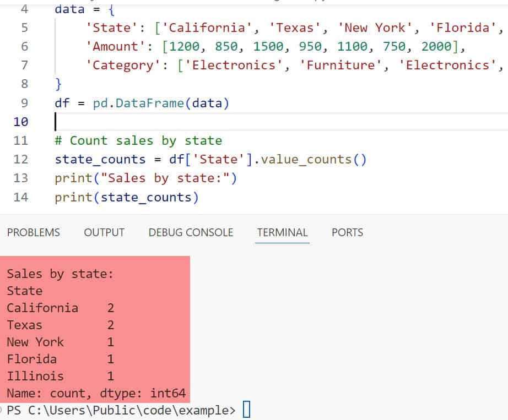Click line number 12 in the gutter
Screen dimensions: 508x420
click(20, 160)
